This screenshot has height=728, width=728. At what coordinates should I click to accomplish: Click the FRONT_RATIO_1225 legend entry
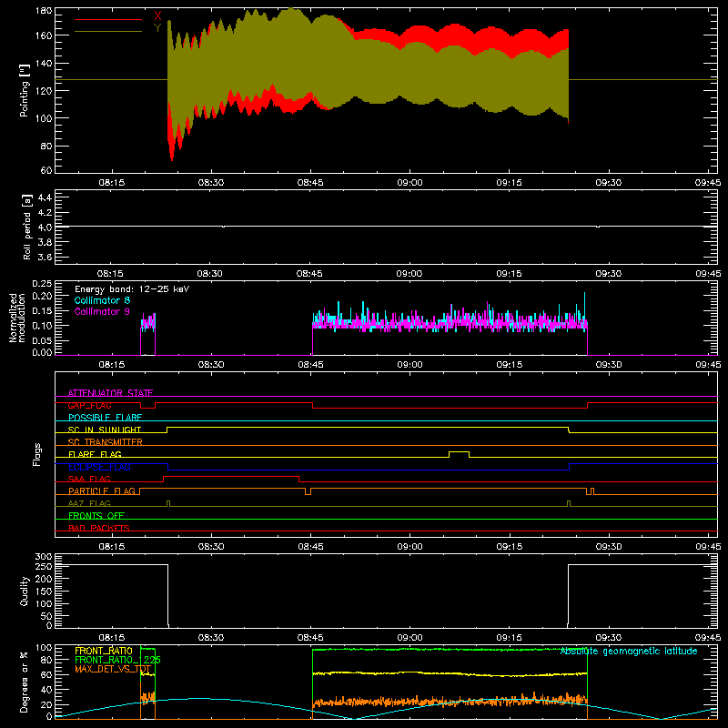pyautogui.click(x=117, y=660)
